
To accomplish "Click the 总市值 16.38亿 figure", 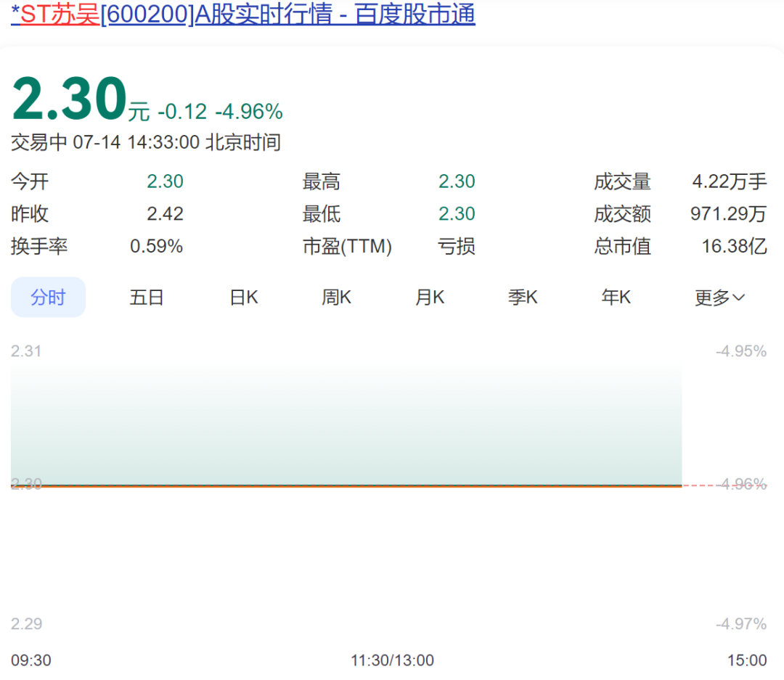I will pyautogui.click(x=734, y=247).
